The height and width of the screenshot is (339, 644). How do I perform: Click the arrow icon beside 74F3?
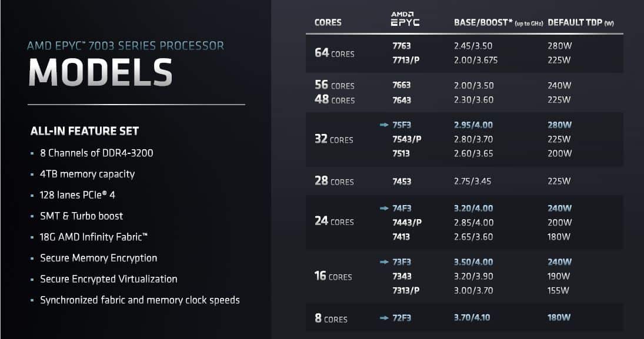coord(384,209)
